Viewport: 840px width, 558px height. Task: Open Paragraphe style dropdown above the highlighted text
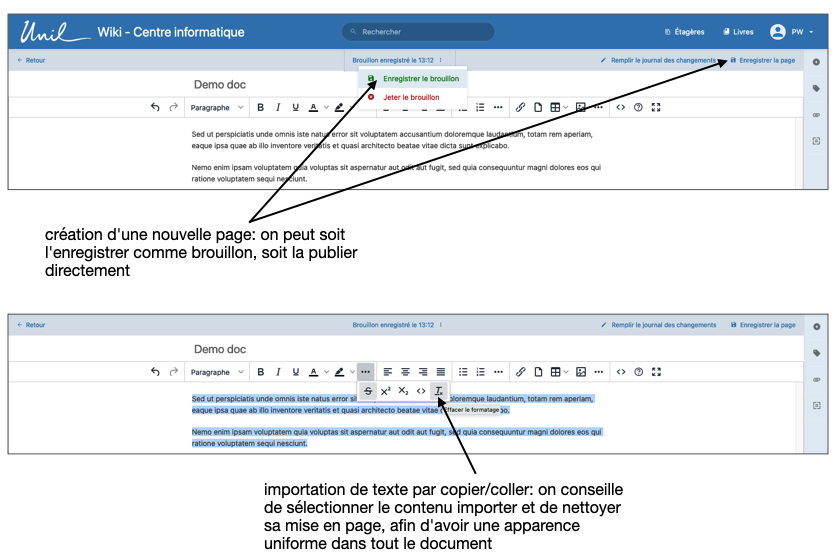click(216, 372)
